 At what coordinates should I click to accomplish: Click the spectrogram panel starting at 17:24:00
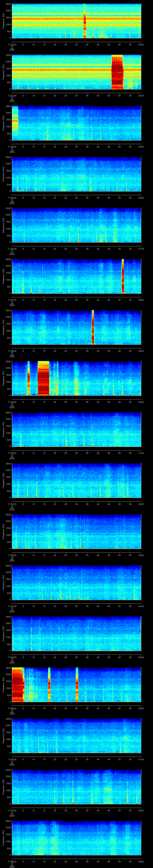point(76,123)
